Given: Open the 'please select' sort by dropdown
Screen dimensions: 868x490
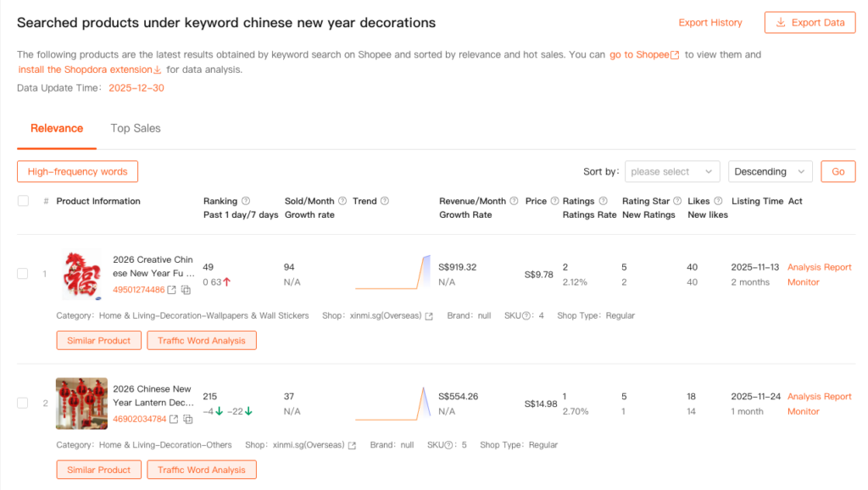Looking at the screenshot, I should pyautogui.click(x=672, y=172).
